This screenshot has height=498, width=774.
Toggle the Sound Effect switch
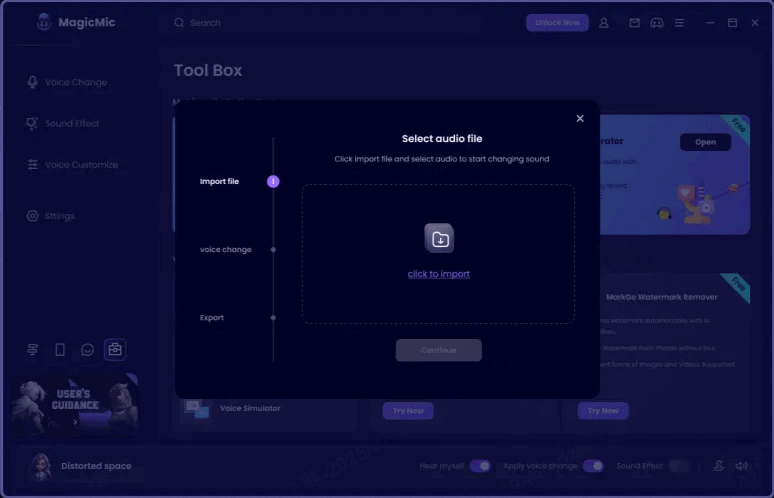tap(679, 466)
